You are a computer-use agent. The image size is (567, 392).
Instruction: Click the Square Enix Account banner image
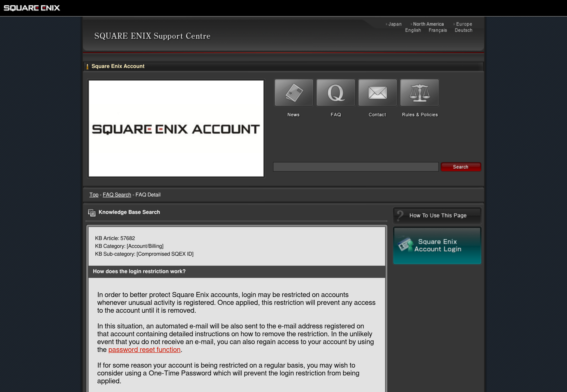tap(176, 129)
